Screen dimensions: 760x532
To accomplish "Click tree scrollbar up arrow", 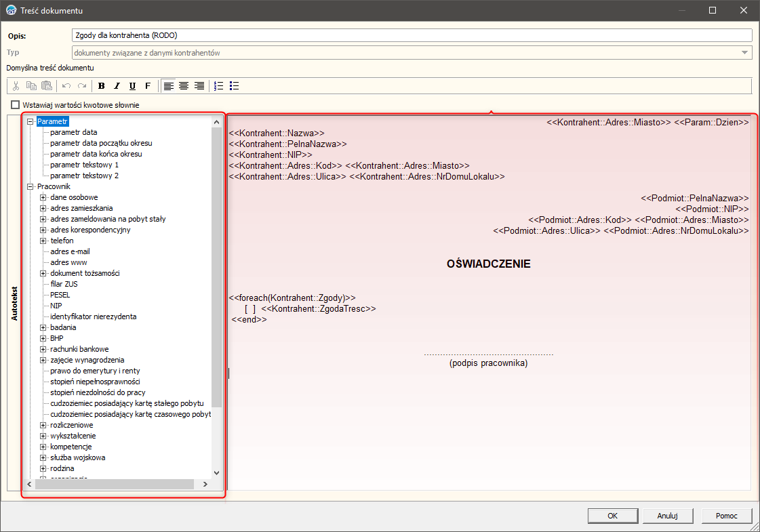I will [x=217, y=122].
